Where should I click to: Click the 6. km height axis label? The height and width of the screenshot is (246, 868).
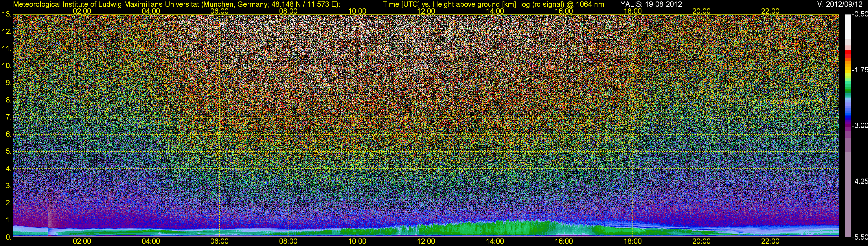(x=8, y=135)
